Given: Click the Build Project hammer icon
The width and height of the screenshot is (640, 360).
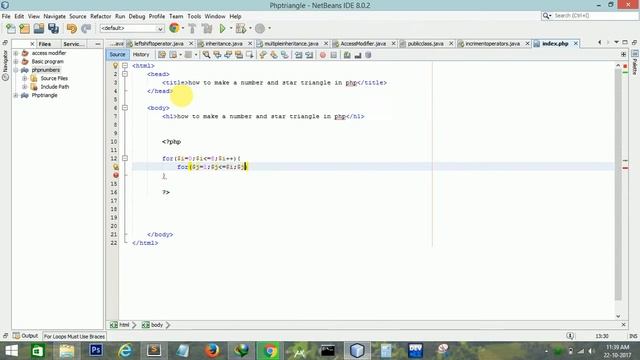Looking at the screenshot, I should click(x=192, y=28).
